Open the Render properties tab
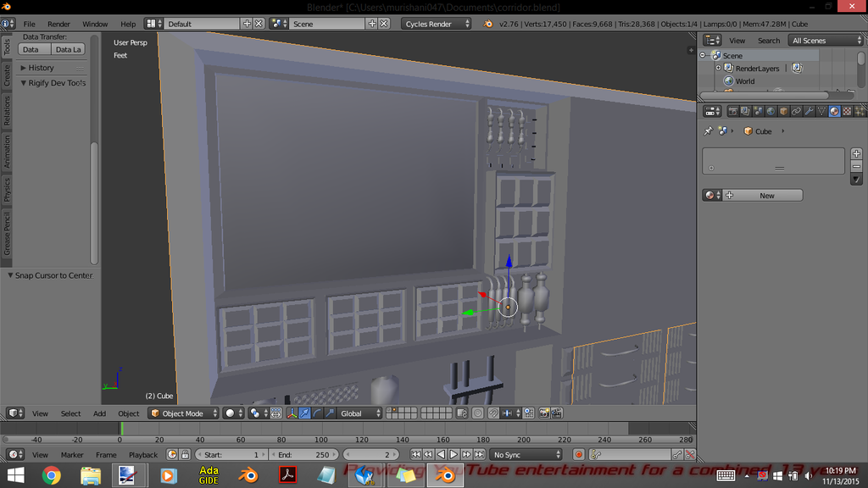The image size is (868, 488). pos(733,111)
